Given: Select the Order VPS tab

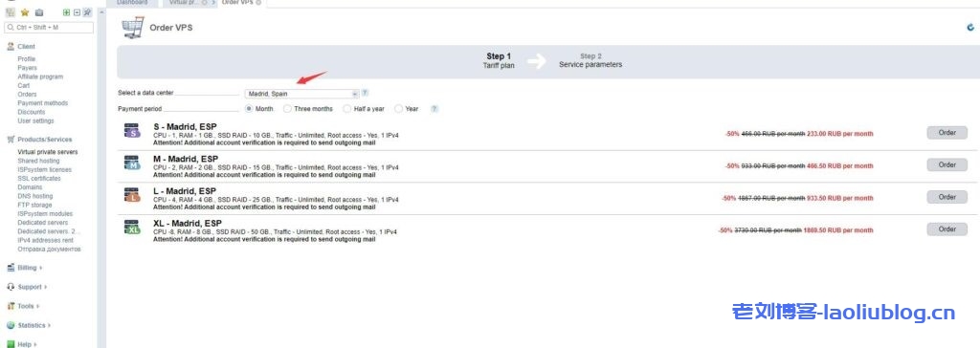Looking at the screenshot, I should click(237, 3).
